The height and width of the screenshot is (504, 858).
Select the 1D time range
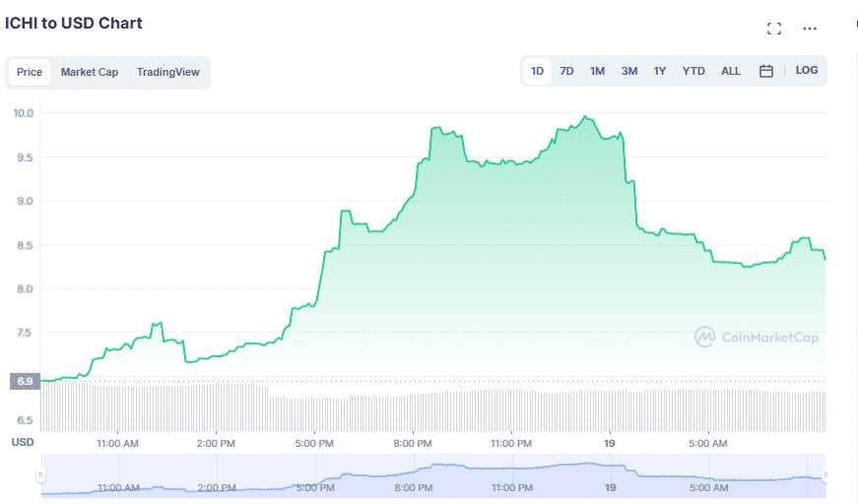coord(537,71)
